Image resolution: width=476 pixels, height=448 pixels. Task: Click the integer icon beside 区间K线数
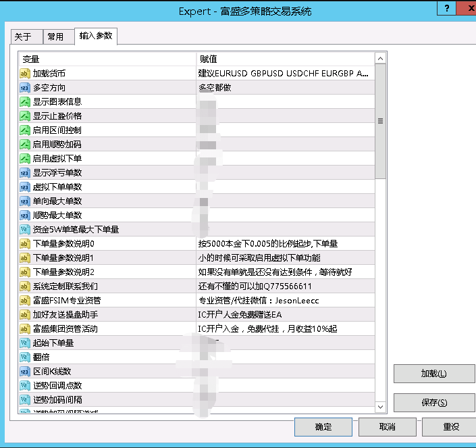[25, 372]
